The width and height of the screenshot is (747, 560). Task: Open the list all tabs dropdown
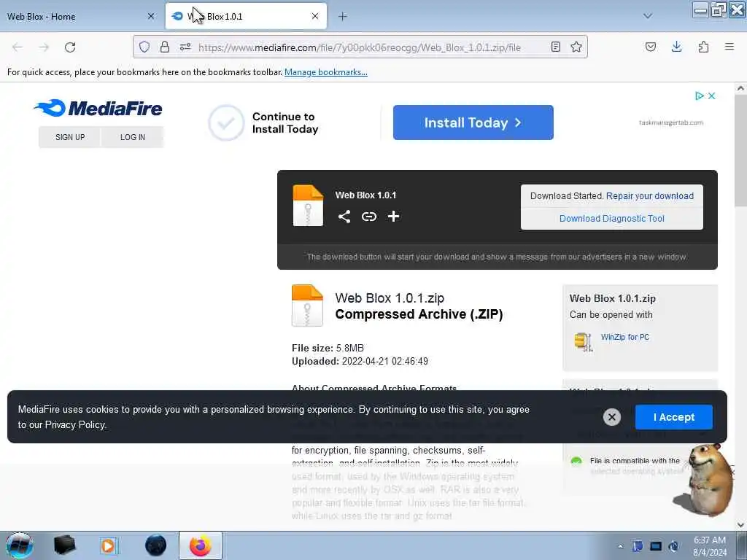(648, 16)
